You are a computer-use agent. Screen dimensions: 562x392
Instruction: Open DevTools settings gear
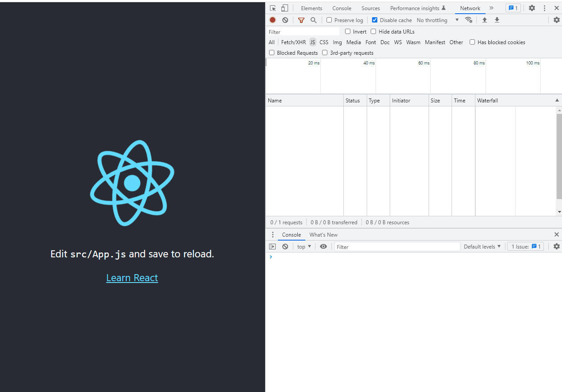pyautogui.click(x=532, y=8)
